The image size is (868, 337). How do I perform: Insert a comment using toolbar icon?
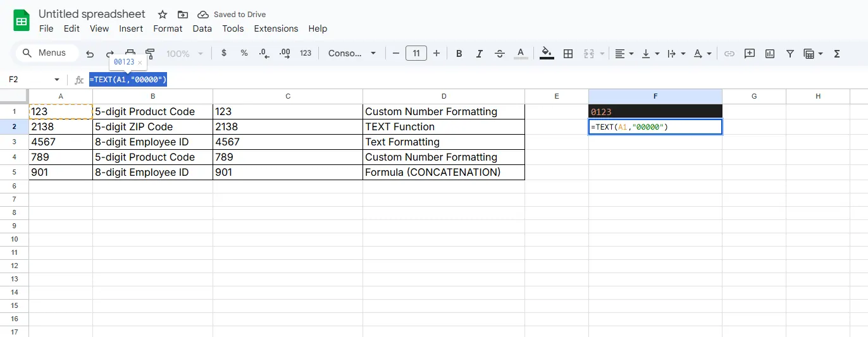[750, 54]
